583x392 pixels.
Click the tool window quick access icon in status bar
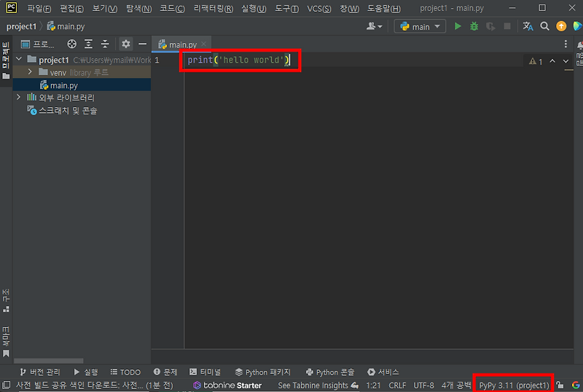point(6,385)
